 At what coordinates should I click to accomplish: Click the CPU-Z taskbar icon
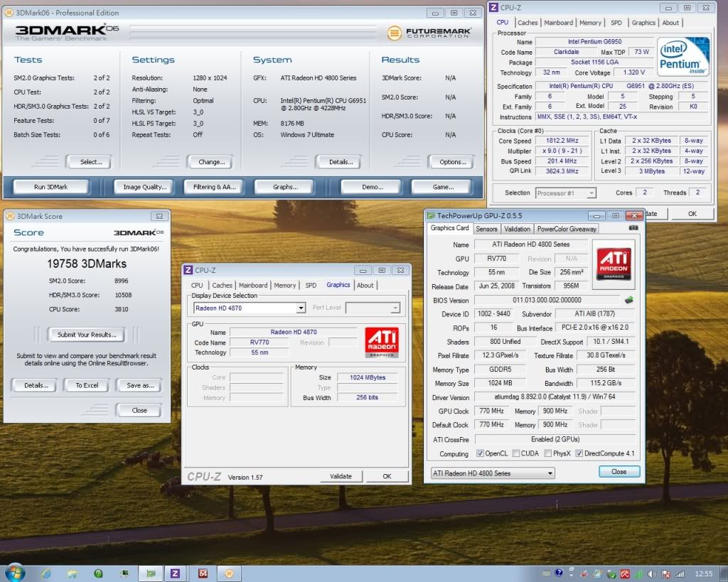[x=175, y=572]
